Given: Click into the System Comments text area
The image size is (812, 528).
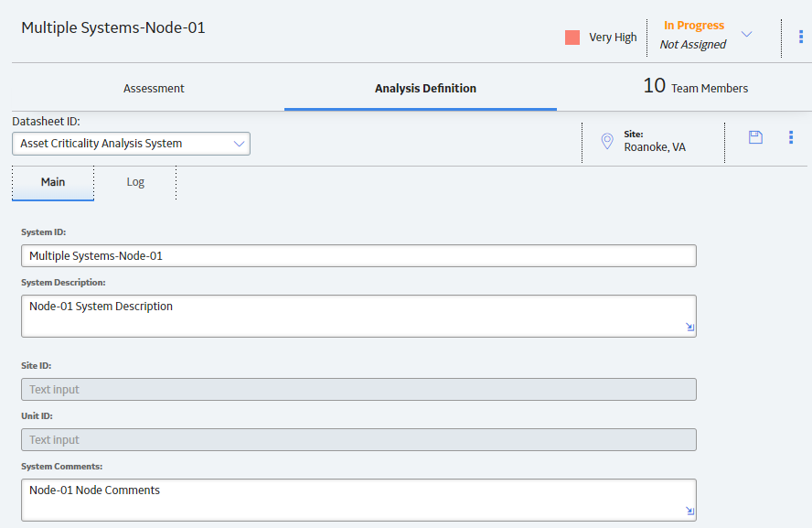Looking at the screenshot, I should [358, 500].
